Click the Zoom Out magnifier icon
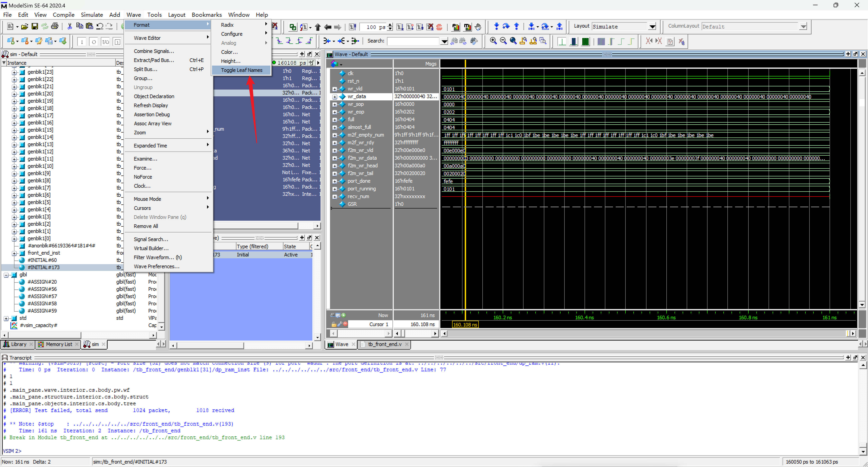 (503, 41)
